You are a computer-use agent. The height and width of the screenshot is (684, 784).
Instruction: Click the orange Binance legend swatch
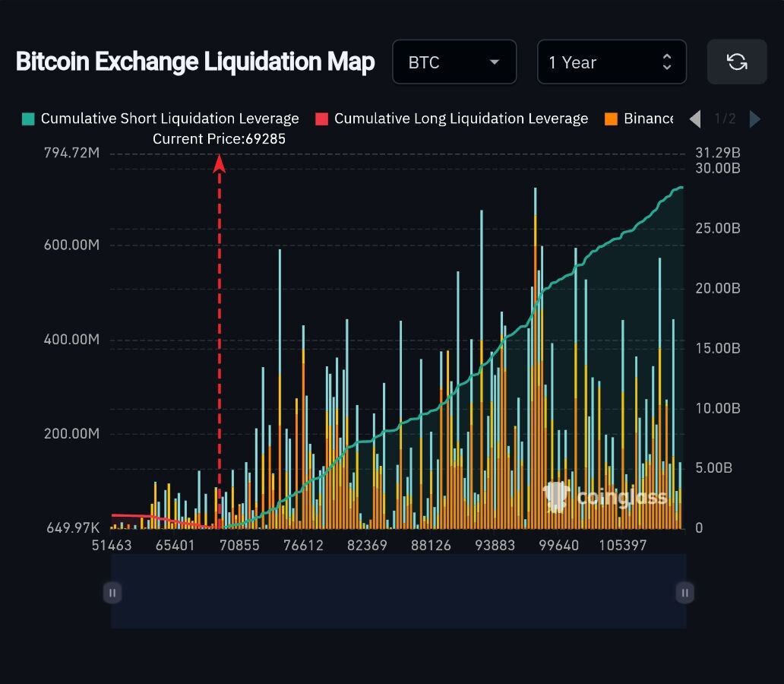tap(611, 119)
